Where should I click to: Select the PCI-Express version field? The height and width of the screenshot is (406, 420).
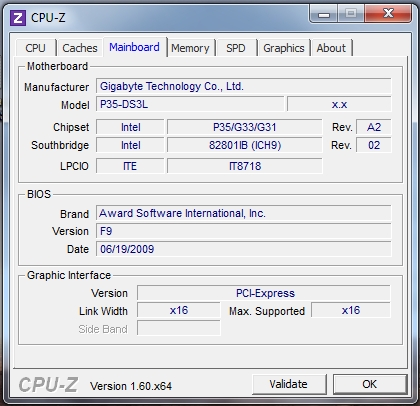(x=264, y=293)
